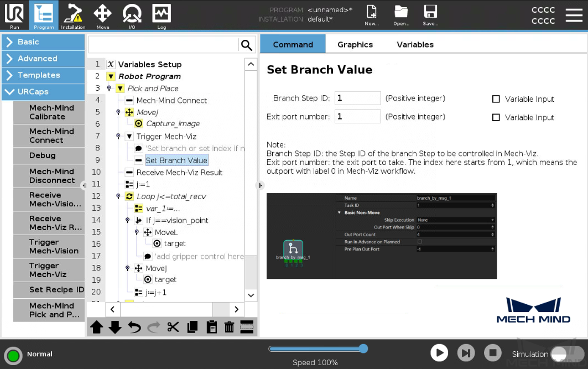
Task: Insert Set Recipe ID URCap
Action: click(49, 289)
